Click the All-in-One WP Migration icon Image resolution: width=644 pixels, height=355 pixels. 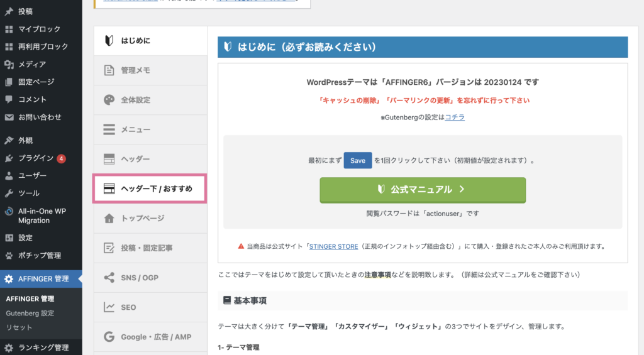tap(9, 211)
